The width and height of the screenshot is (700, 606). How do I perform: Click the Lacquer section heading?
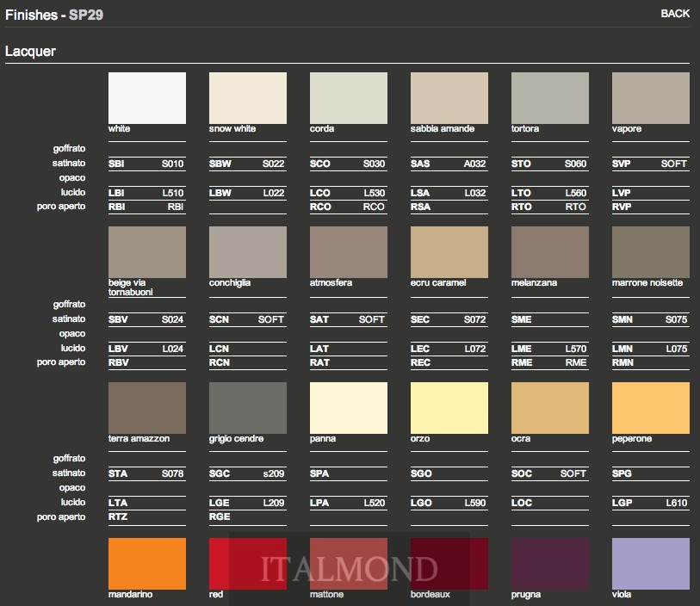(x=30, y=52)
